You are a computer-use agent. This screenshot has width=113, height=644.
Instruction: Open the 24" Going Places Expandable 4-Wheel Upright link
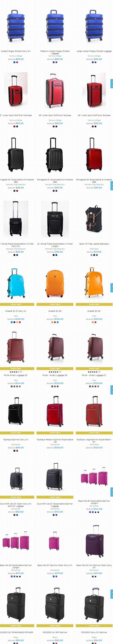coord(55,245)
